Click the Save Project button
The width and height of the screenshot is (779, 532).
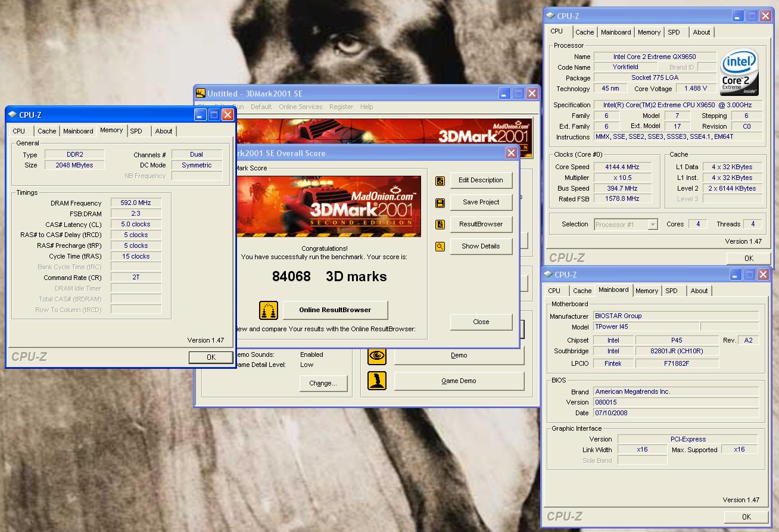click(481, 202)
